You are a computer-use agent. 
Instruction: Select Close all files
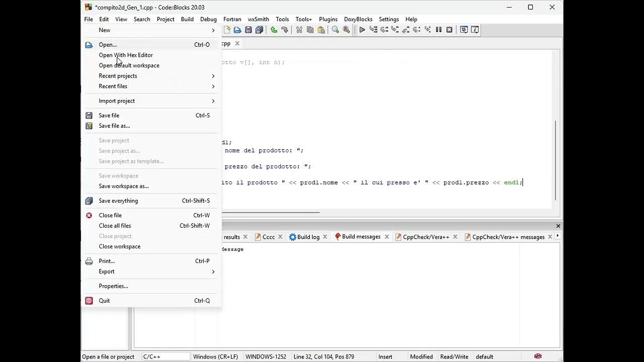tap(151, 226)
